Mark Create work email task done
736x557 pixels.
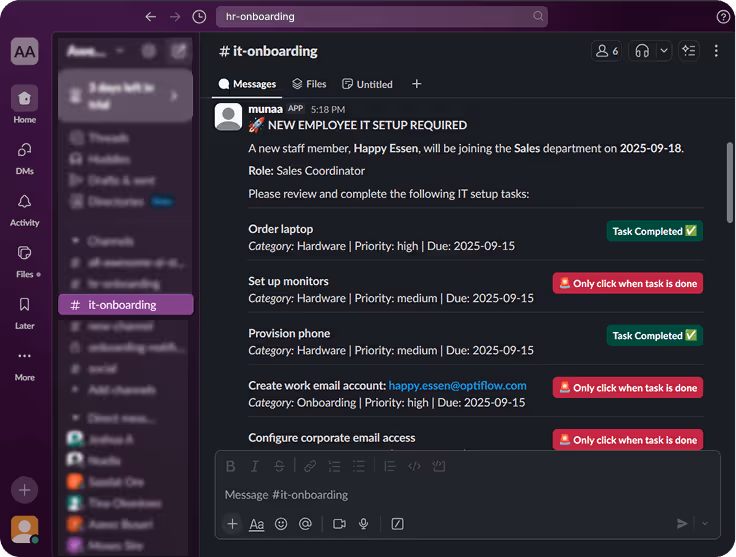(628, 388)
